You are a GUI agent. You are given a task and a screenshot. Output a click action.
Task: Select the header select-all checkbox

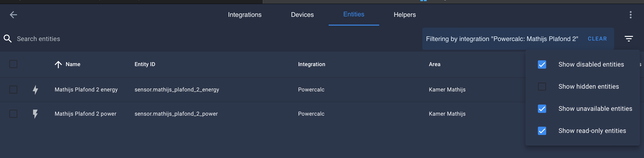[13, 64]
